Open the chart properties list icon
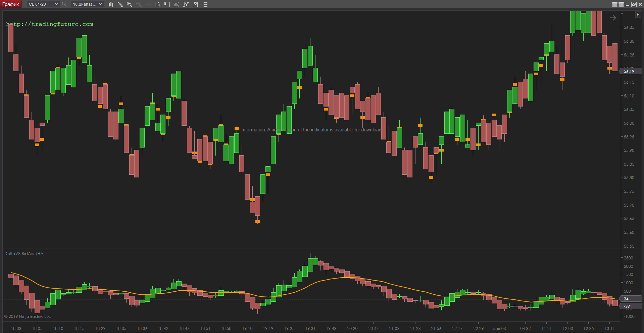The width and height of the screenshot is (644, 333). point(205,4)
